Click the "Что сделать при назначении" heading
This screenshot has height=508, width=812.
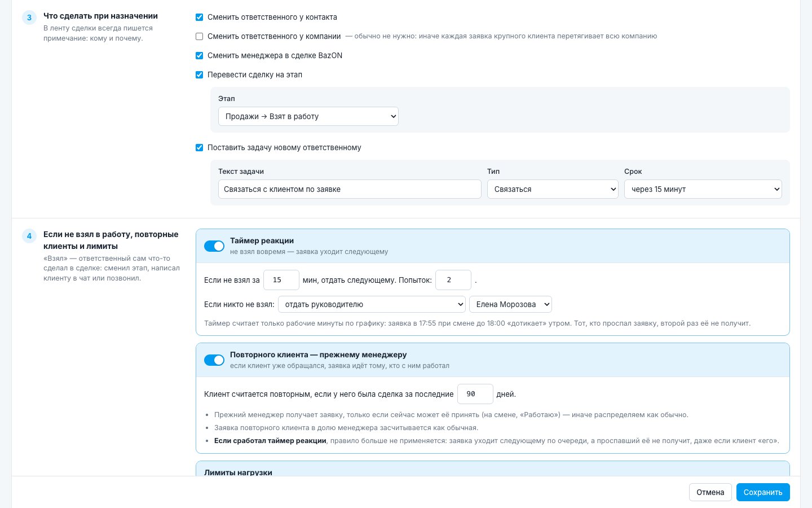tap(100, 16)
